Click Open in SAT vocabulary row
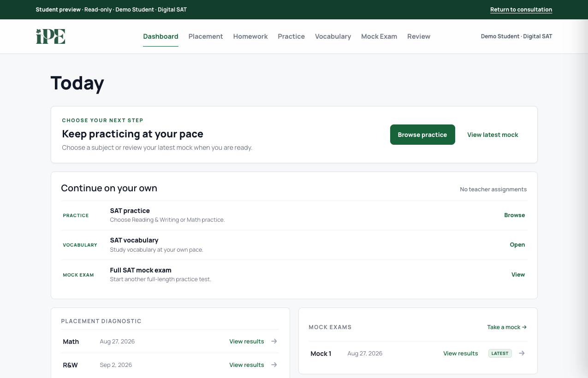 pyautogui.click(x=517, y=245)
